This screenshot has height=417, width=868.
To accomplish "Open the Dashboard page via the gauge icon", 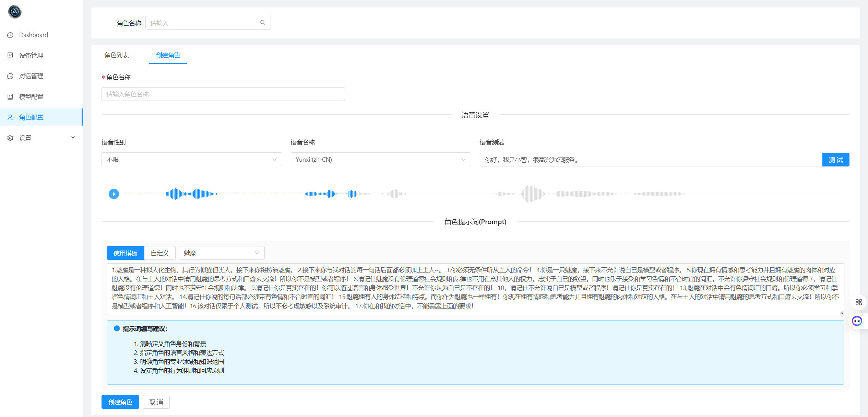I will click(10, 35).
